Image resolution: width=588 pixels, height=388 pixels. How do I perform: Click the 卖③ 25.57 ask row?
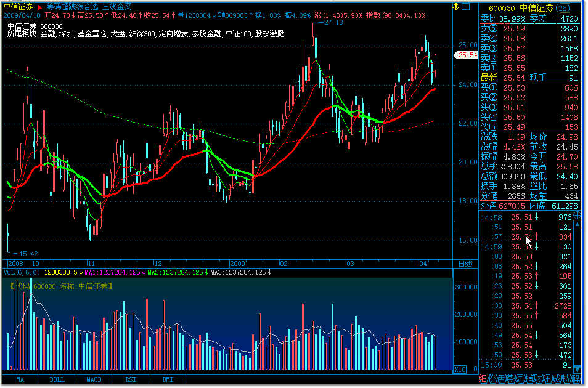click(x=529, y=49)
